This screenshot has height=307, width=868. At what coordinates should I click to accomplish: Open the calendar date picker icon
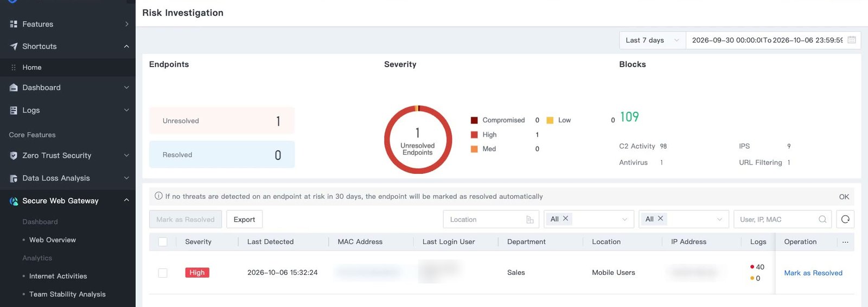(x=851, y=40)
